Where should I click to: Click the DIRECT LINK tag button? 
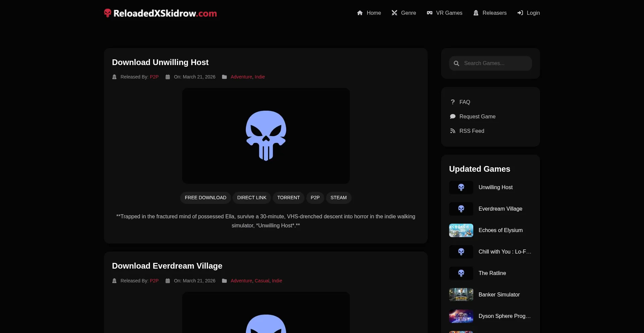coord(252,198)
